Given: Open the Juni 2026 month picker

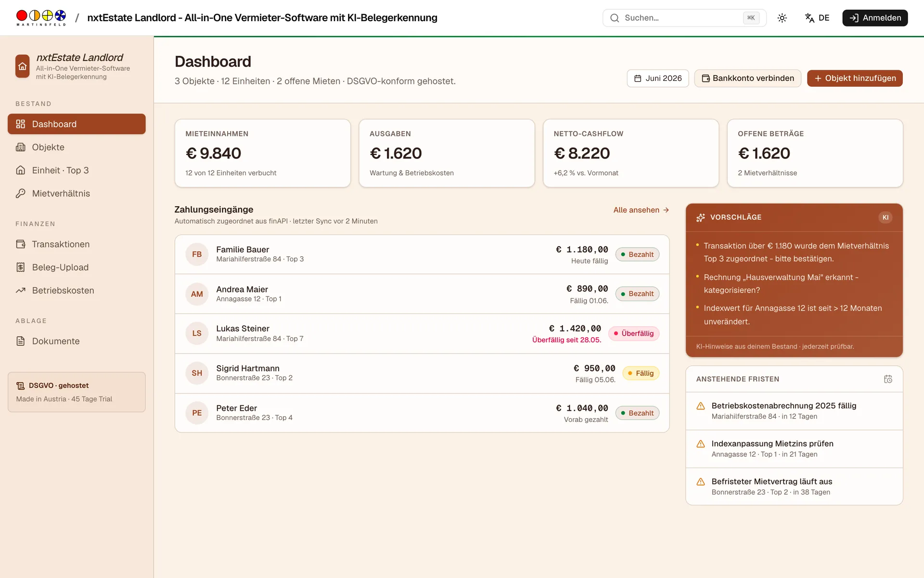Looking at the screenshot, I should coord(658,78).
